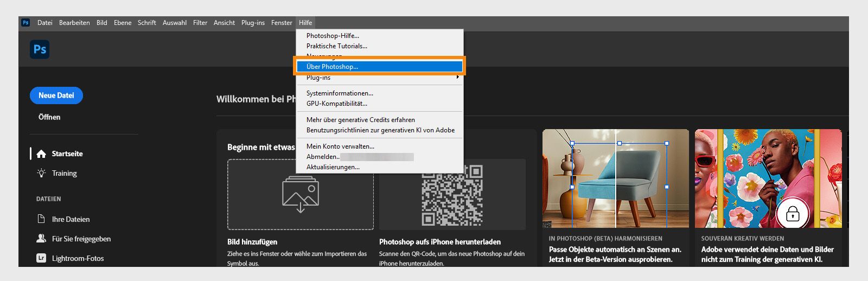
Task: Click IN PHOTOSHOP (BETA) HARMONISIEREN label
Action: click(605, 238)
